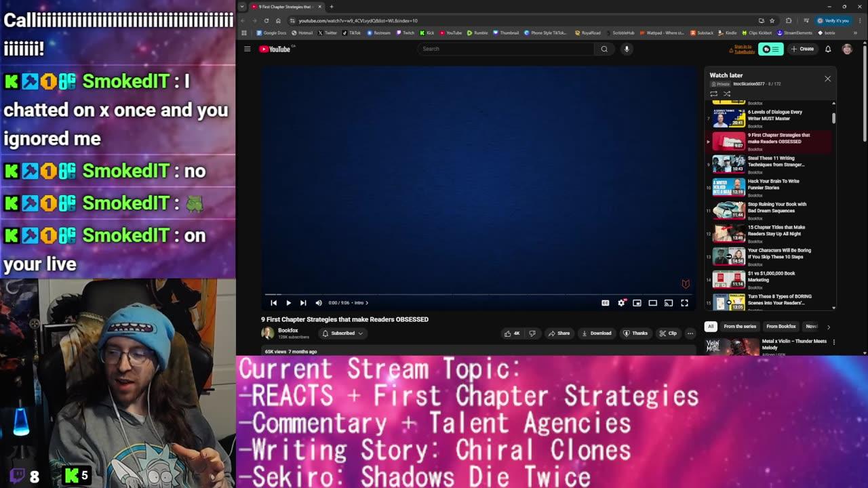The height and width of the screenshot is (488, 868).
Task: Open a new browser tab with plus
Action: click(332, 7)
